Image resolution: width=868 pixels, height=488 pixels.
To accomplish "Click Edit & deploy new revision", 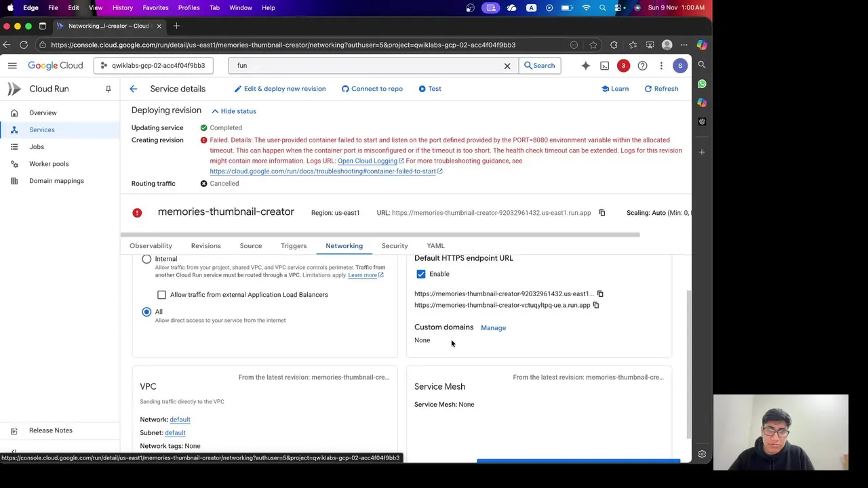I will tap(279, 89).
